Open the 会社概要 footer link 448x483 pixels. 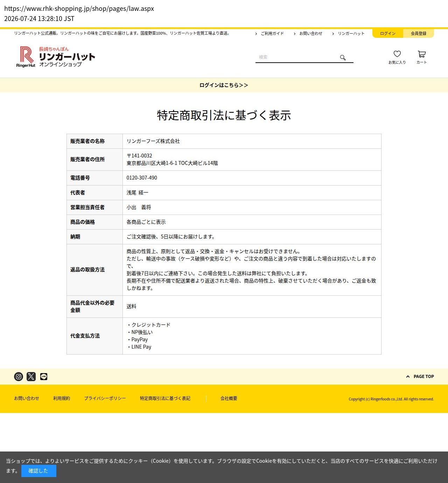(229, 398)
